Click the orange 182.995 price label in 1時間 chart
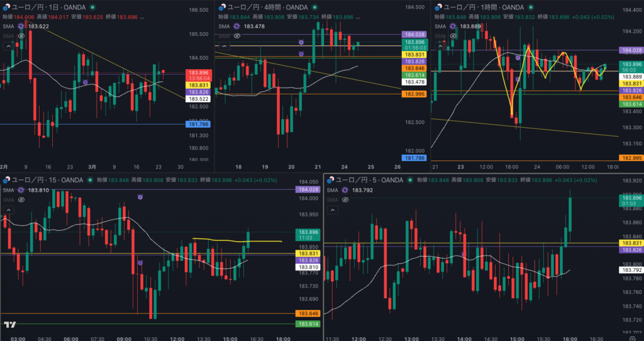This screenshot has width=644, height=341. (630, 158)
